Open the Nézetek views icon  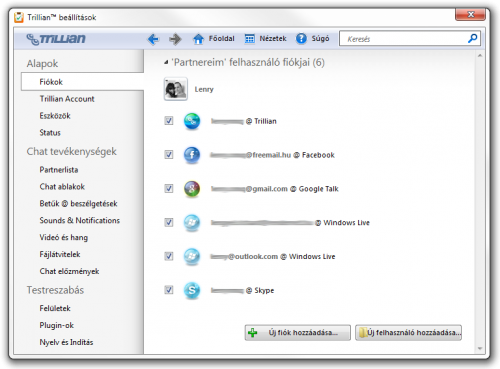click(249, 39)
